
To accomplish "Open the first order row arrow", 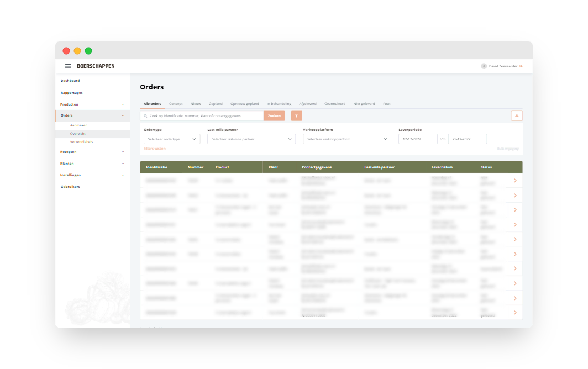I will pos(515,181).
